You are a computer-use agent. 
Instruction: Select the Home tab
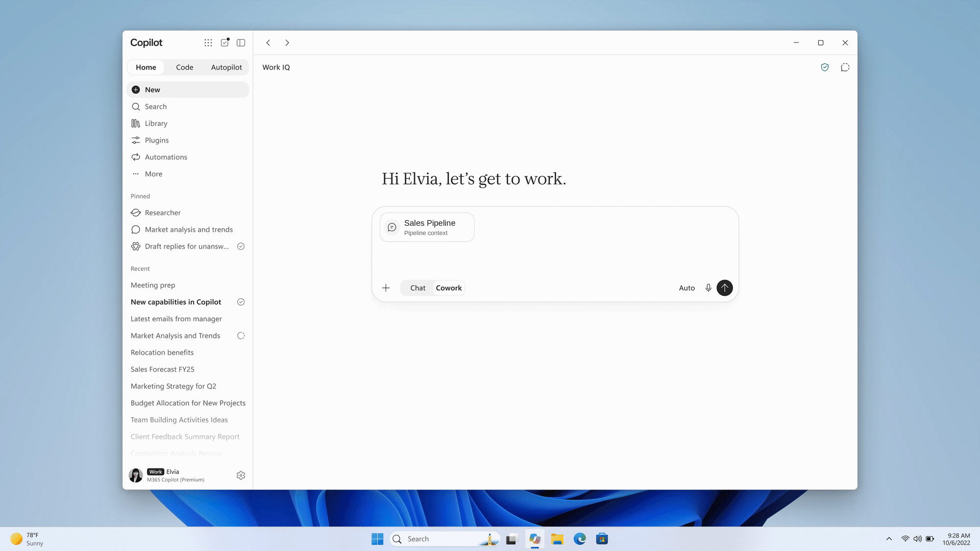(146, 67)
